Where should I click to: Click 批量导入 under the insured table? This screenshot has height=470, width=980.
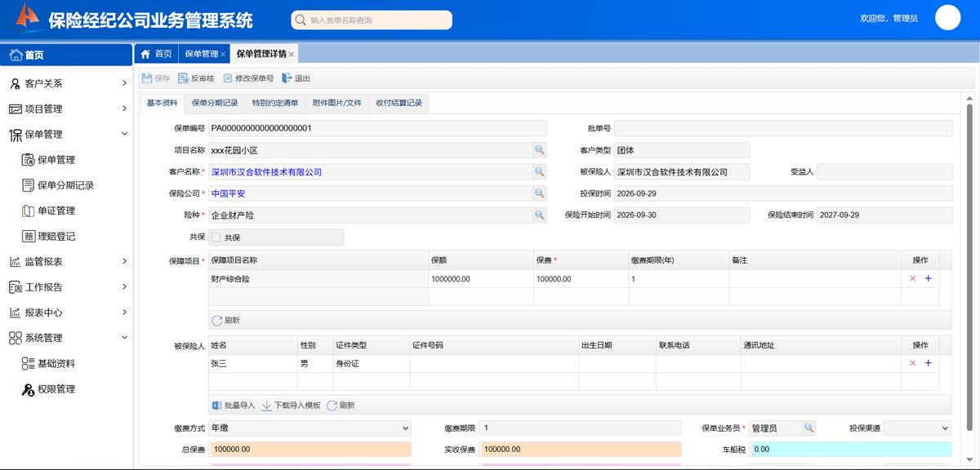234,405
